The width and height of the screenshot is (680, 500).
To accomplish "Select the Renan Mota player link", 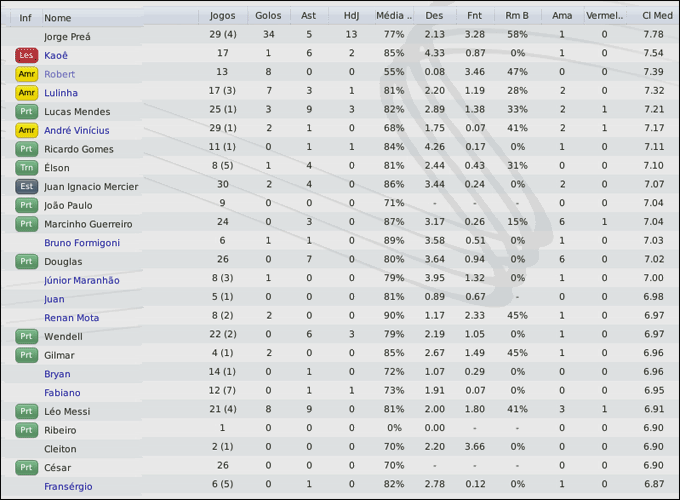I will (71, 318).
